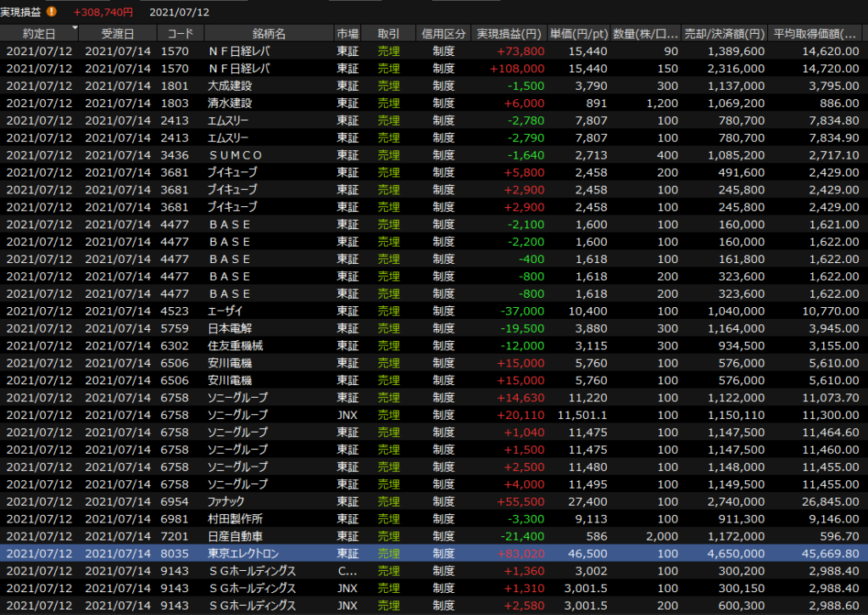The image size is (868, 615).
Task: Click the +308,740円 total profit value
Action: coord(103,12)
